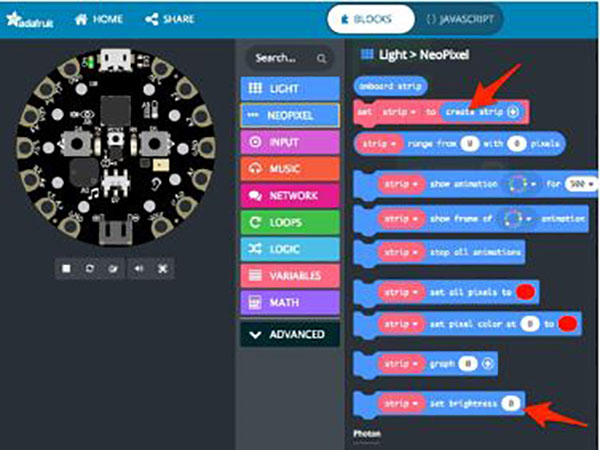600x450 pixels.
Task: Mute the simulator audio
Action: pos(139,268)
